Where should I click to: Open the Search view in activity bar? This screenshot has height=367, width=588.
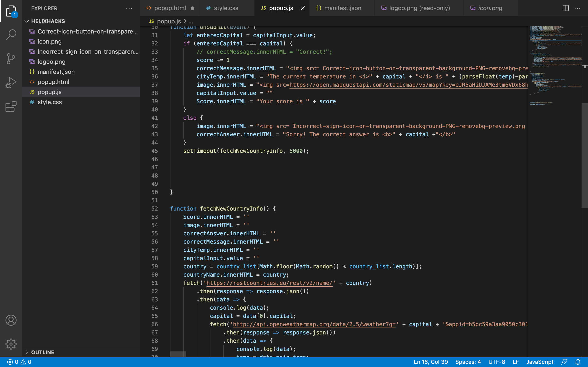point(11,35)
